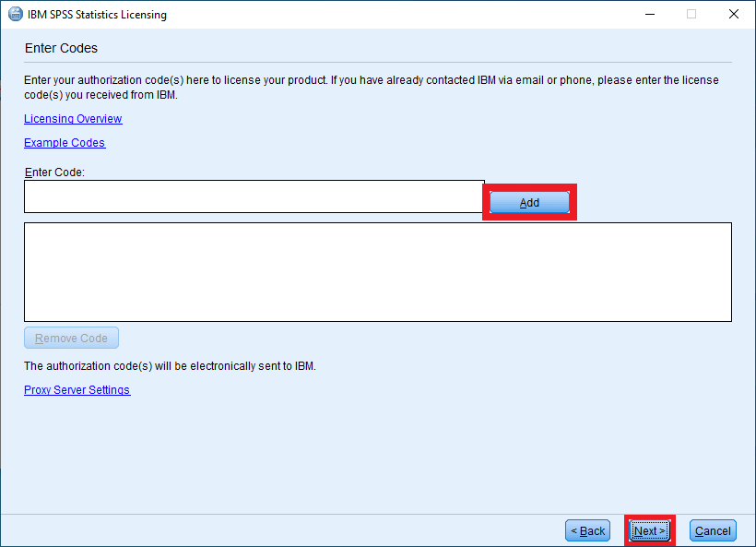This screenshot has width=756, height=547.
Task: Open the Licensing Overview link
Action: (73, 119)
